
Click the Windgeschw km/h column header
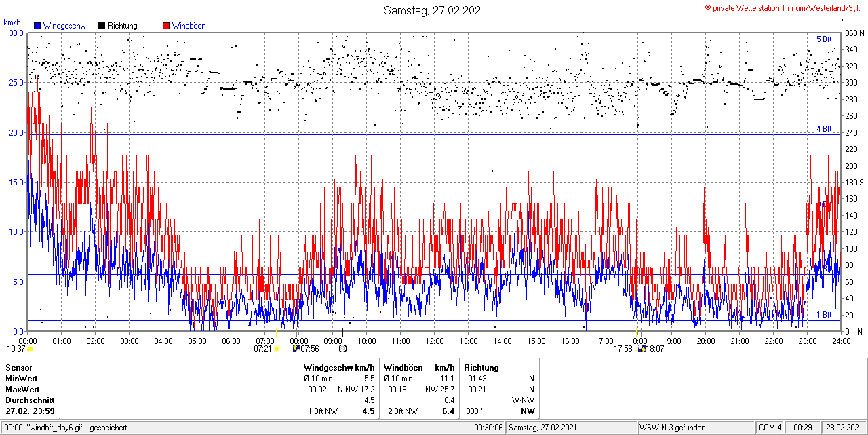339,367
